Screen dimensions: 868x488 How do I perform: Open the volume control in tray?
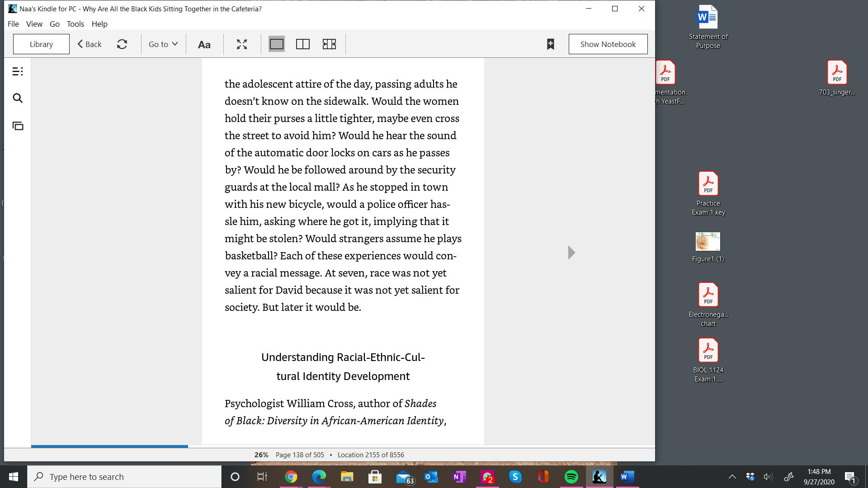(768, 477)
